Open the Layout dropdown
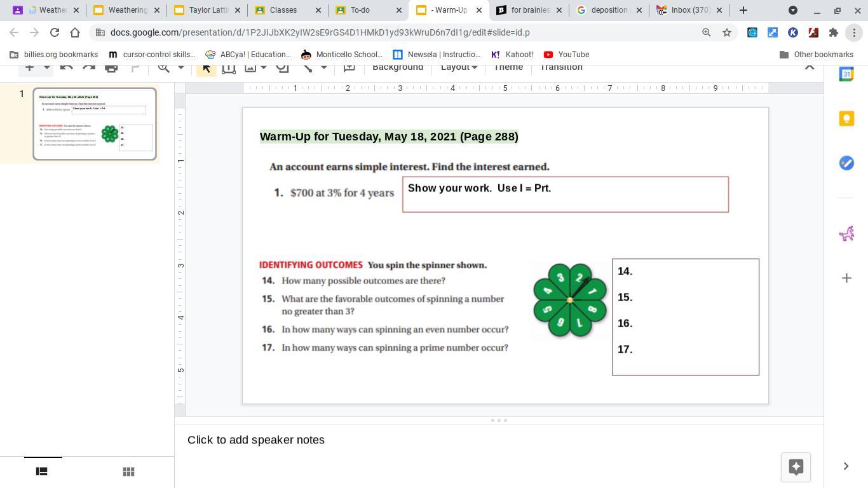 tap(459, 67)
